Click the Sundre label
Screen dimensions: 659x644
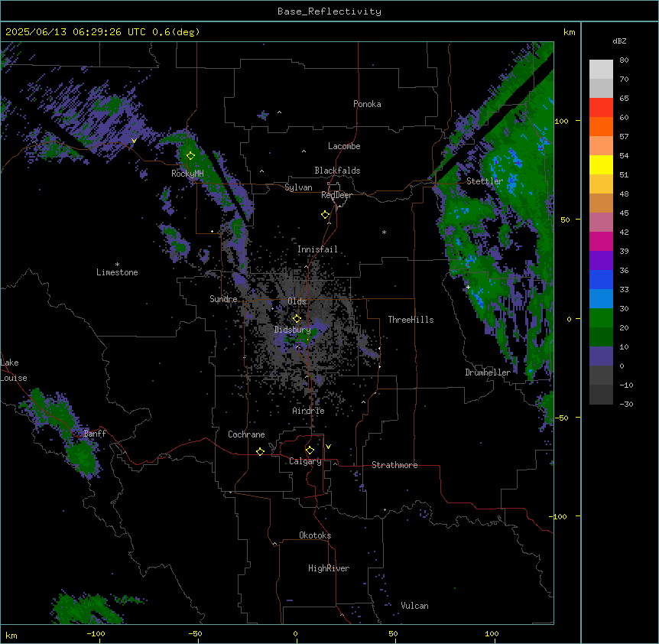click(223, 299)
